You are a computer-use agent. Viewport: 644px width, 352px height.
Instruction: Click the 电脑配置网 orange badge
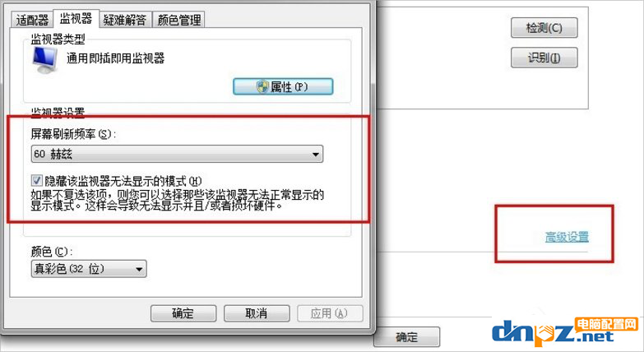click(606, 324)
